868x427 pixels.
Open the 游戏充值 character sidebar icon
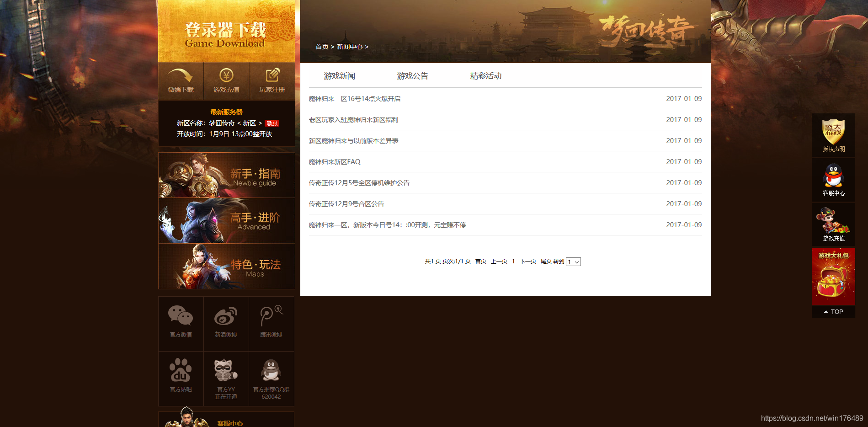click(x=833, y=224)
